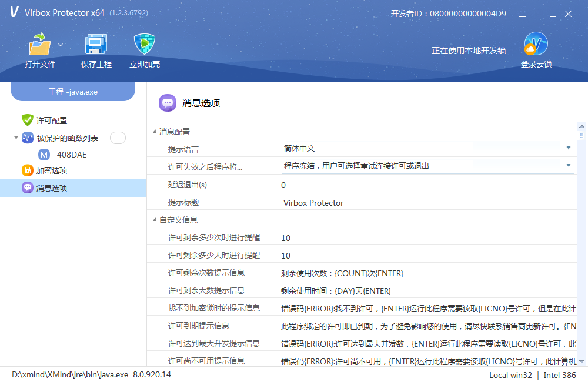This screenshot has width=588, height=382.
Task: Open the 提示语言 dropdown showing 简体中文
Action: click(x=428, y=148)
